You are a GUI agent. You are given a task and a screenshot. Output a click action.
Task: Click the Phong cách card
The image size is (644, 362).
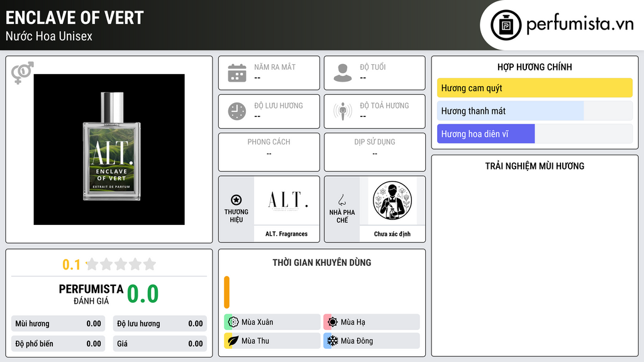coord(269,152)
